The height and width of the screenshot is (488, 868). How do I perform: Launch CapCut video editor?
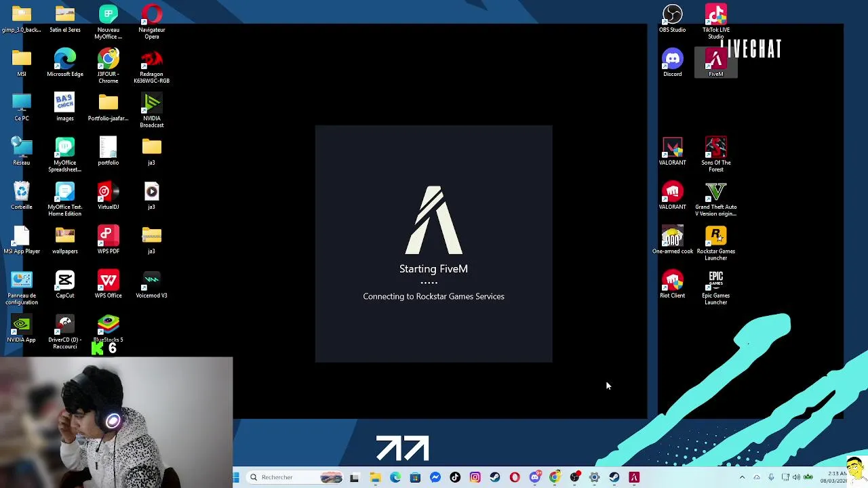coord(64,284)
